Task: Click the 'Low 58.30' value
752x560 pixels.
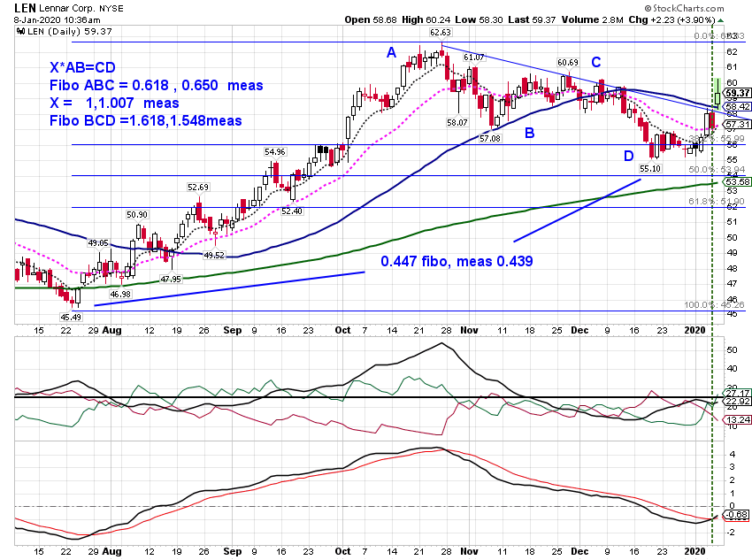Action: [478, 19]
